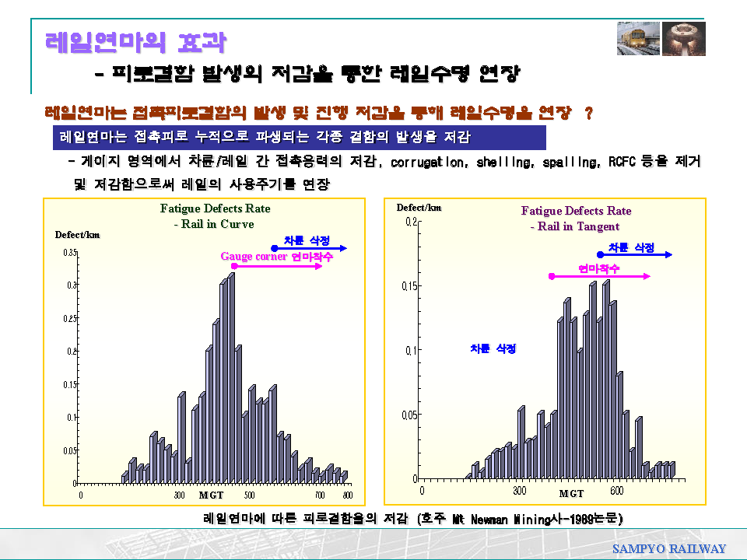This screenshot has width=747, height=560.
Task: Select magenta 연마착수 arrow in tangent chart
Action: point(599,275)
